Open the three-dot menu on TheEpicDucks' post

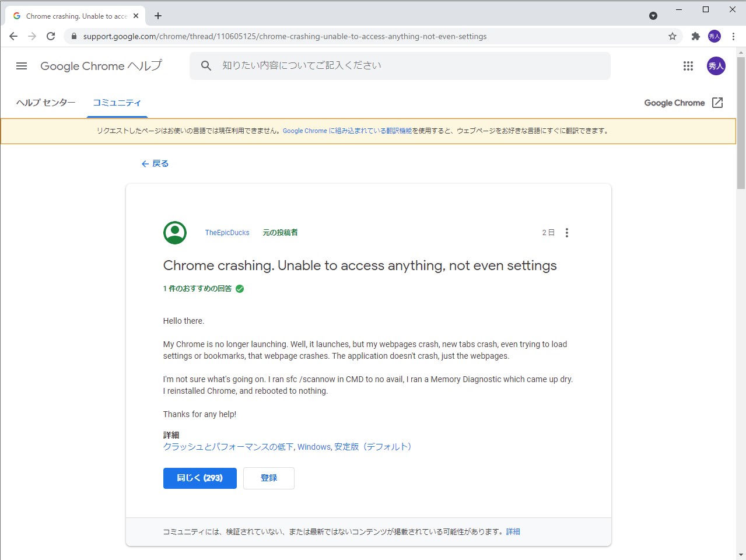click(566, 232)
